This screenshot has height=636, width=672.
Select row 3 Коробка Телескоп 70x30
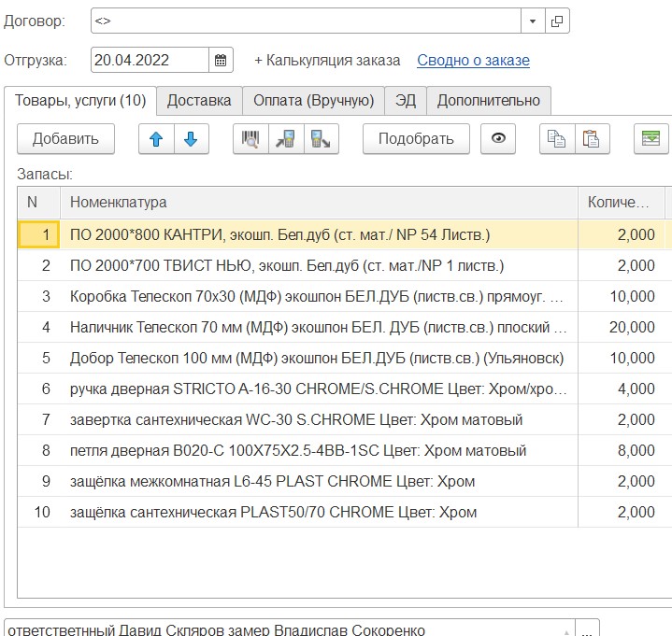[x=317, y=296]
